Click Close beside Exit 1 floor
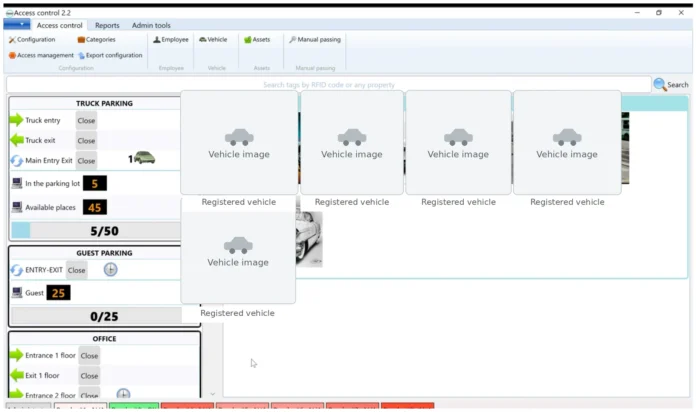The width and height of the screenshot is (696, 412). click(x=89, y=376)
